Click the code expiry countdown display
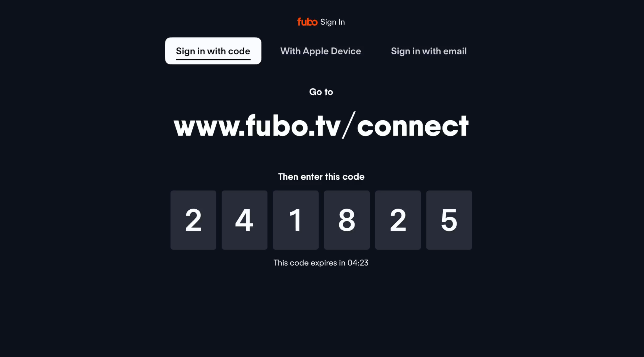This screenshot has width=644, height=357. tap(321, 263)
